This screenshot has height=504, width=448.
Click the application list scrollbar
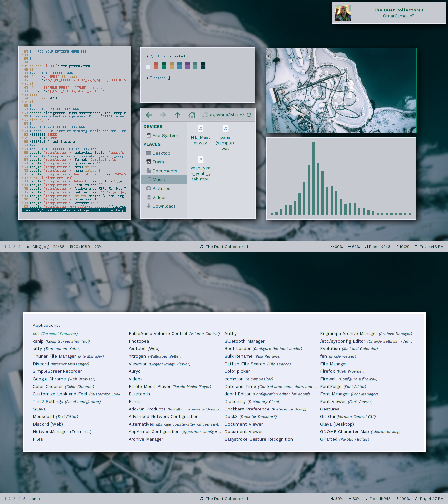tap(416, 347)
